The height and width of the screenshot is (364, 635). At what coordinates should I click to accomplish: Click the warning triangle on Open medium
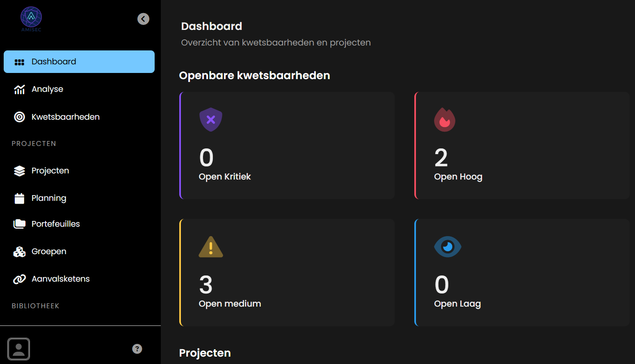211,247
